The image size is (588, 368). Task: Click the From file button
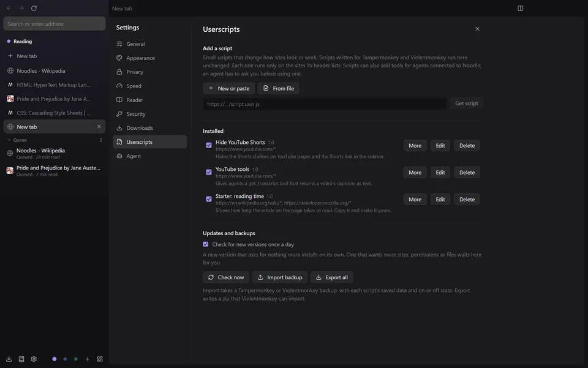tap(278, 88)
